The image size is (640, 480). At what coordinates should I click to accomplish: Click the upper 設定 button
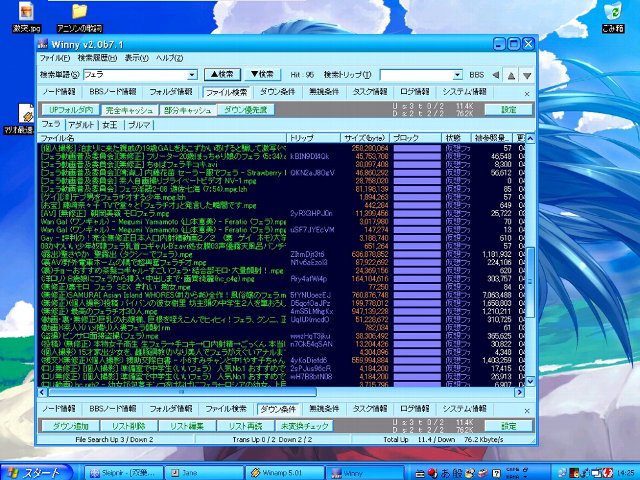click(509, 110)
